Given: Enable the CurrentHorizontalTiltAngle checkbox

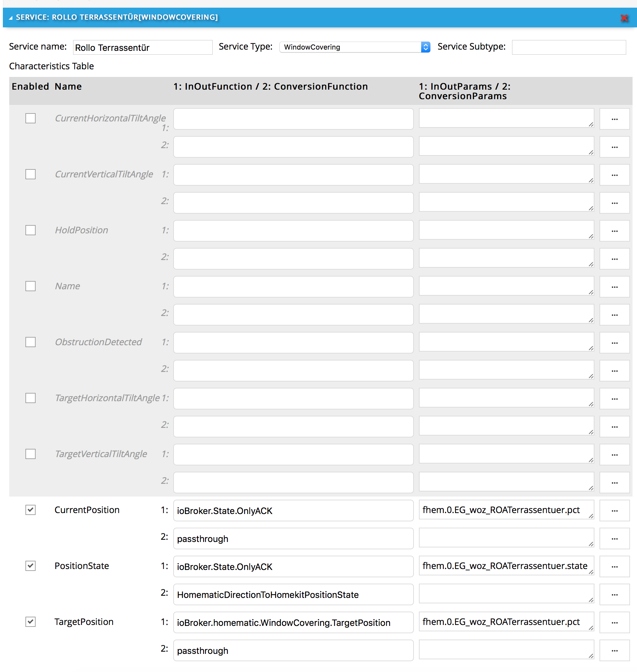Looking at the screenshot, I should (x=31, y=119).
